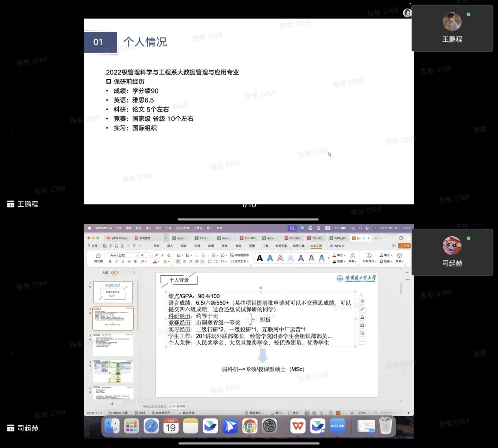Toggle bold formatting in WPS ribbon
Viewport: 498px width, 448px height.
click(x=110, y=262)
